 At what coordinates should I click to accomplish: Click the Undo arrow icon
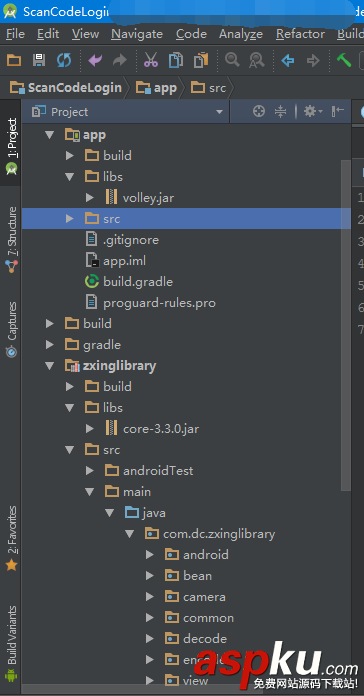point(95,60)
